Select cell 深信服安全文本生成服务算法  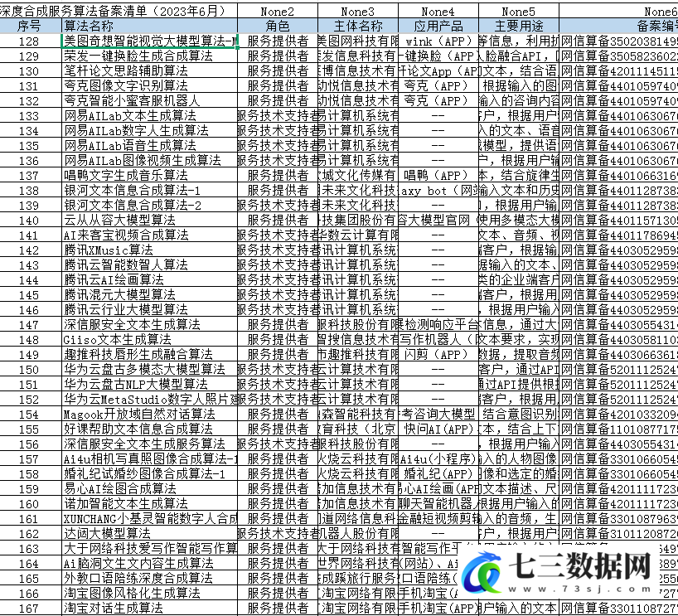(150, 444)
